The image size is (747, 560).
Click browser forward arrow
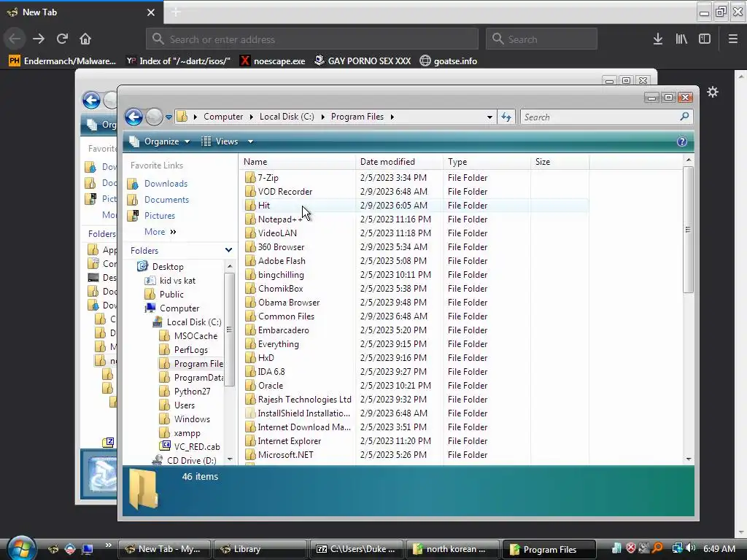pos(39,39)
